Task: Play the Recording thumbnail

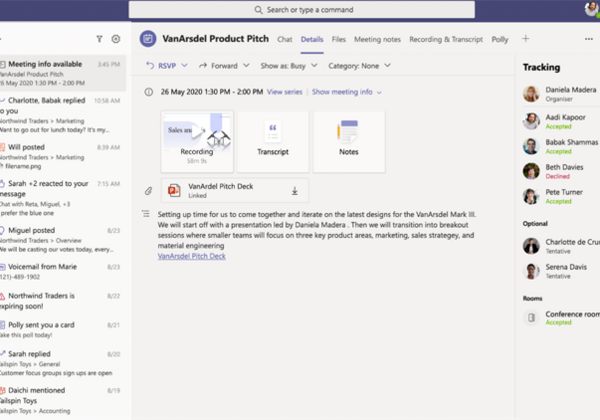Action: click(197, 142)
